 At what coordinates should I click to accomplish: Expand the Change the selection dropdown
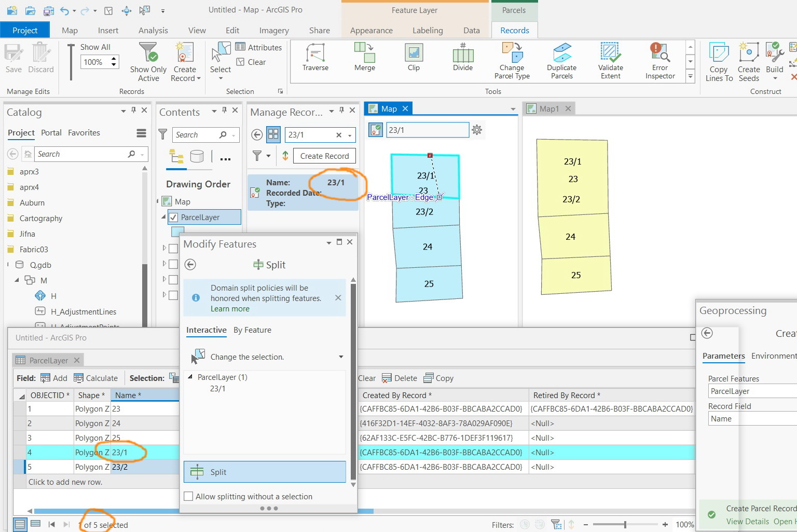click(341, 357)
